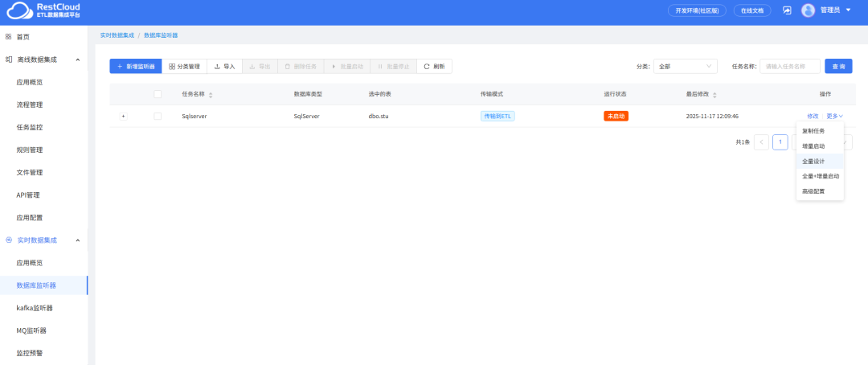The width and height of the screenshot is (868, 365).
Task: Click the 批量启动 button
Action: click(x=347, y=67)
